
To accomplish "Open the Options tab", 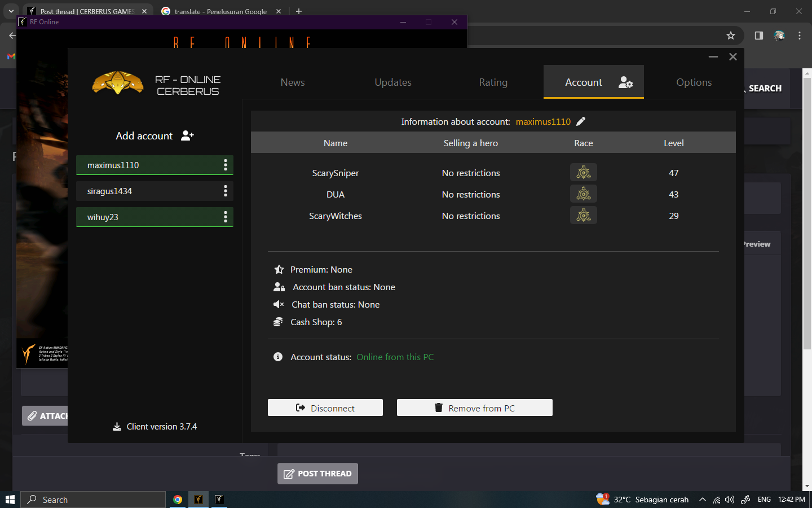I will (694, 82).
